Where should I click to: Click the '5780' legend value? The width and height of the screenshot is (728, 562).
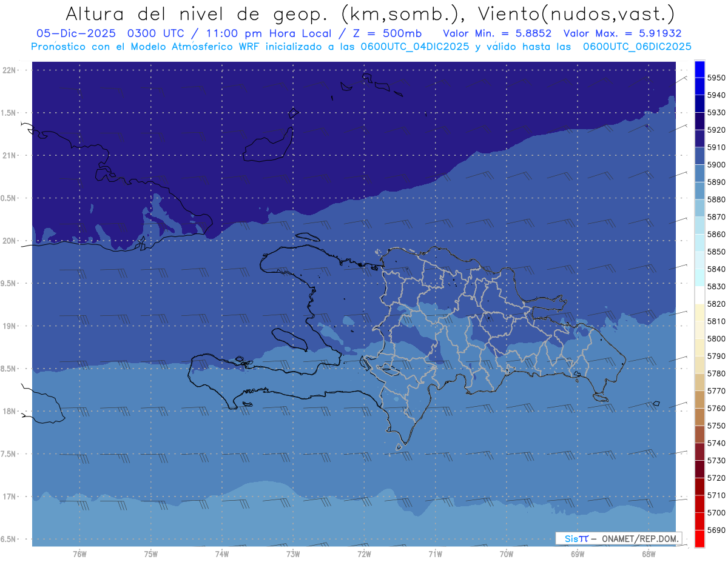click(716, 373)
